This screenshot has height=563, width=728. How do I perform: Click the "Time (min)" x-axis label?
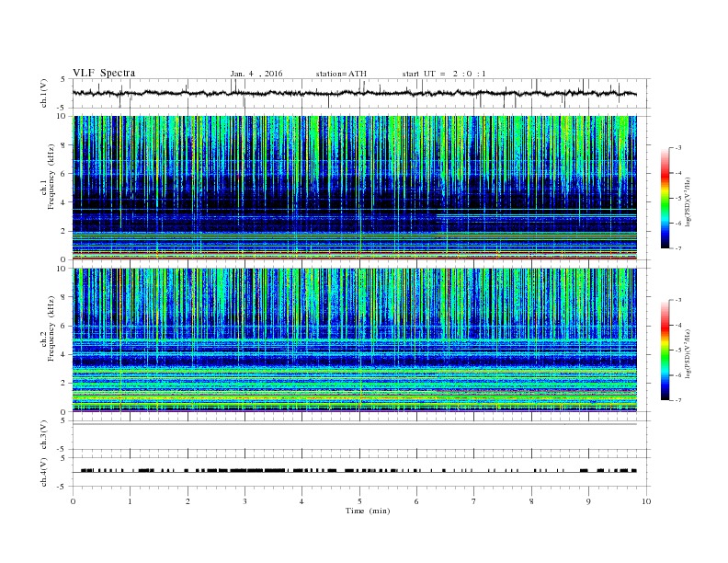click(x=368, y=511)
